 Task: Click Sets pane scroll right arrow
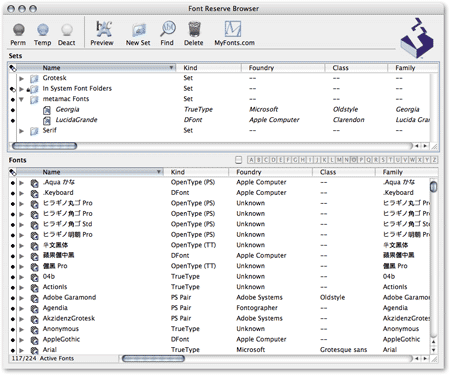coord(425,146)
